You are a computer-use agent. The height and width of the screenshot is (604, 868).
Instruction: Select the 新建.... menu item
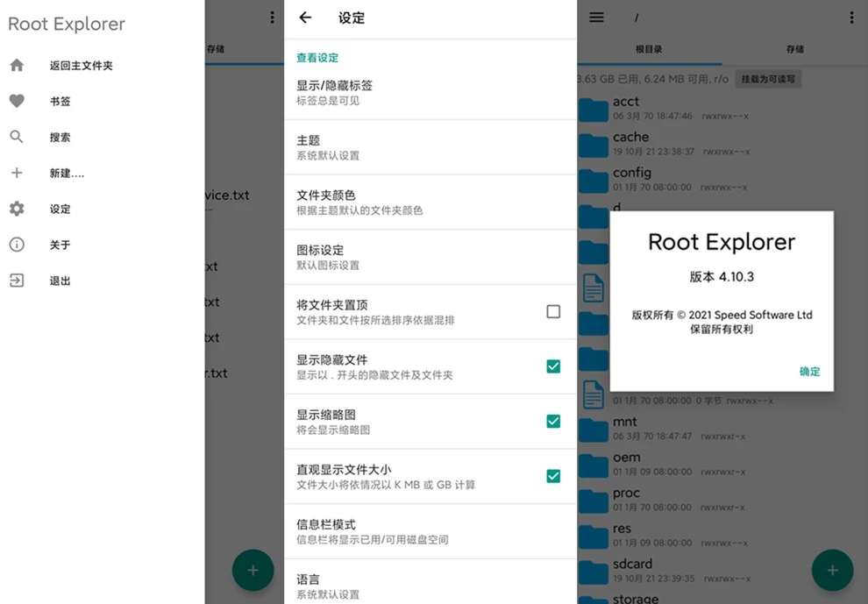tap(68, 174)
